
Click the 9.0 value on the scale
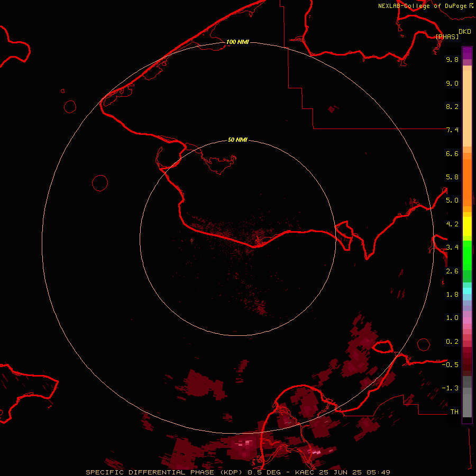(x=452, y=83)
